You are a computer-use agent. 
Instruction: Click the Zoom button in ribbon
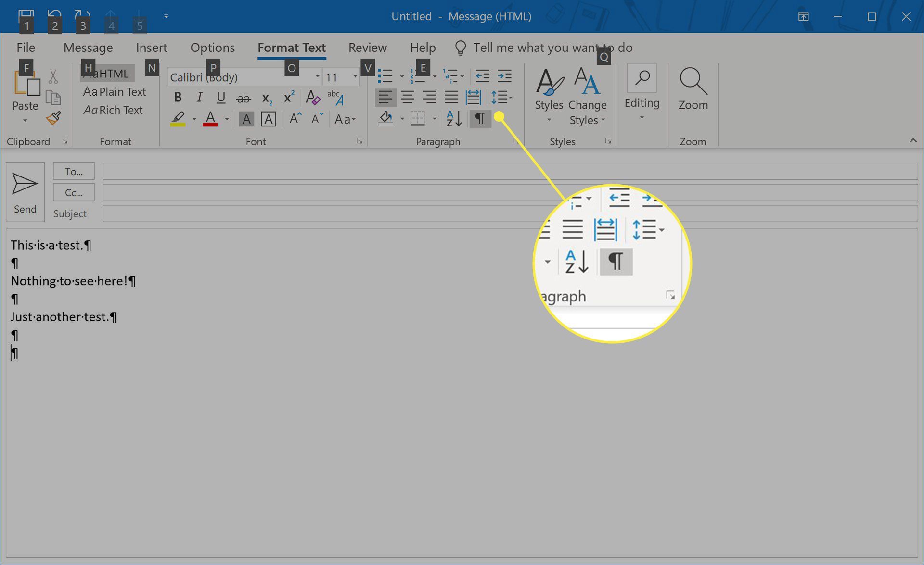[692, 92]
